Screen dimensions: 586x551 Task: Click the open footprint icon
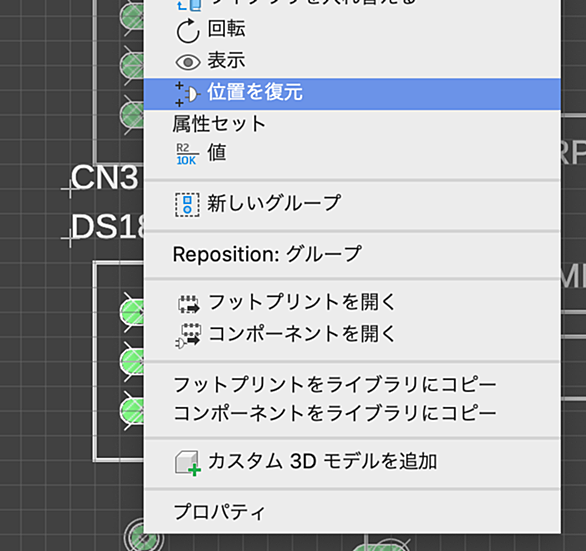point(189,304)
